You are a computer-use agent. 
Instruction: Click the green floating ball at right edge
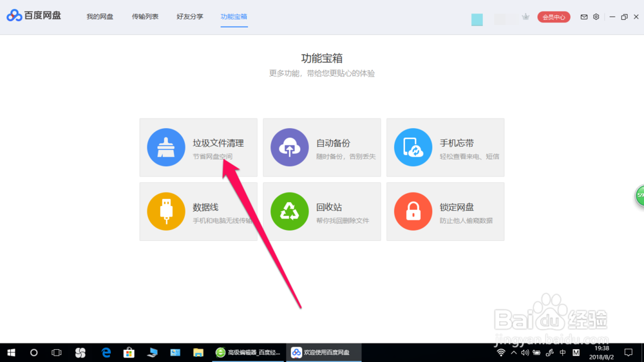tap(639, 196)
